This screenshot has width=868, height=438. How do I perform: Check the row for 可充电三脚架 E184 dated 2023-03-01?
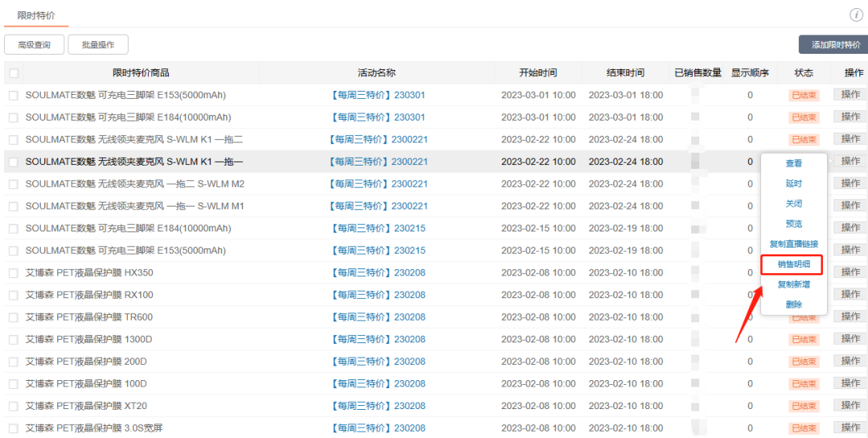[14, 117]
